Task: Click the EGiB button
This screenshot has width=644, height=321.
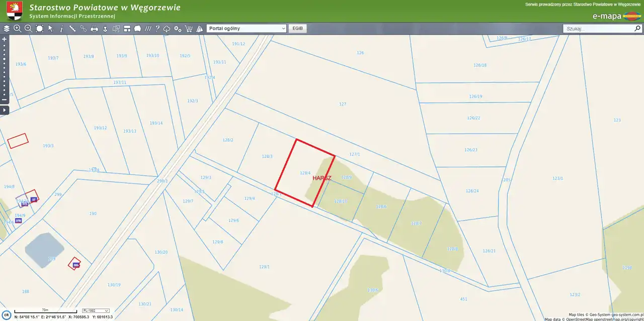Action: coord(297,29)
